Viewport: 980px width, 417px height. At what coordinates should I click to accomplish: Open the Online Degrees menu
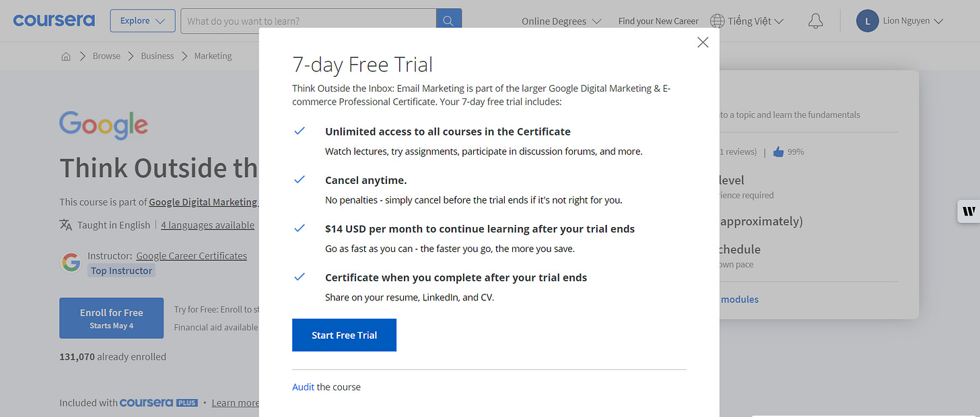point(561,21)
